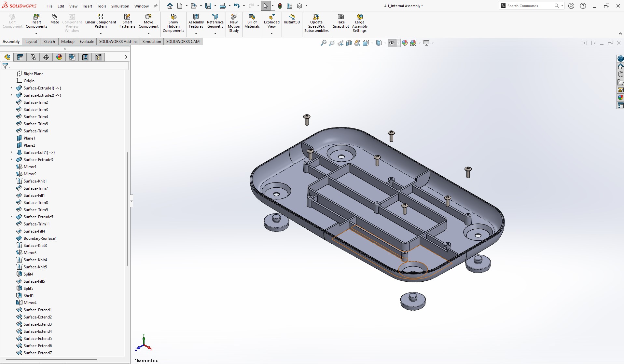624x364 pixels.
Task: Click the Mate tool in the ribbon
Action: [x=55, y=19]
